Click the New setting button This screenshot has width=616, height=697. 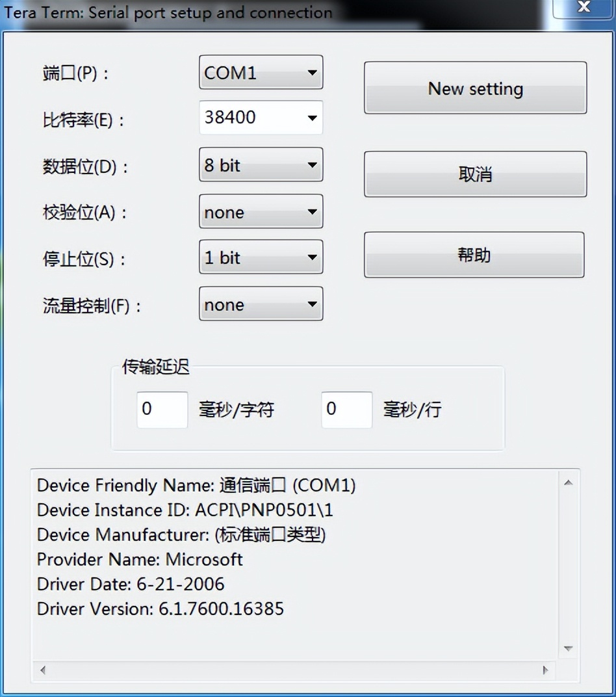pyautogui.click(x=474, y=88)
